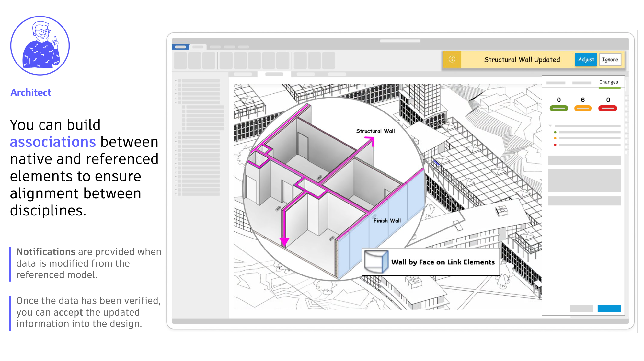Select the list row with the green dot

click(587, 132)
